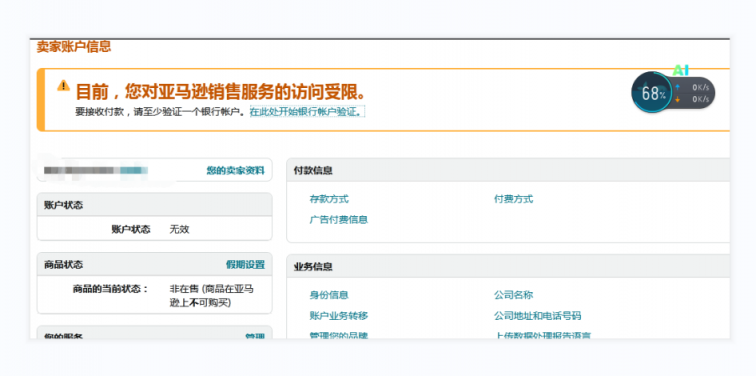The image size is (756, 376).
Task: Click the AI label above speed widget
Action: point(680,70)
